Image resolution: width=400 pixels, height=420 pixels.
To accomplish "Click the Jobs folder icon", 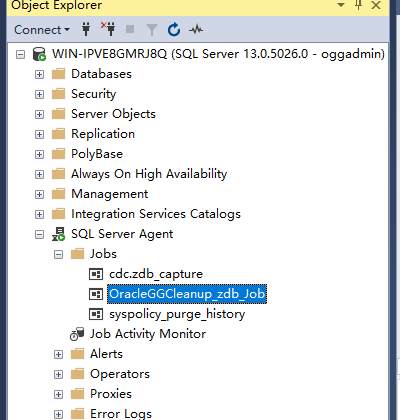I will tap(78, 254).
